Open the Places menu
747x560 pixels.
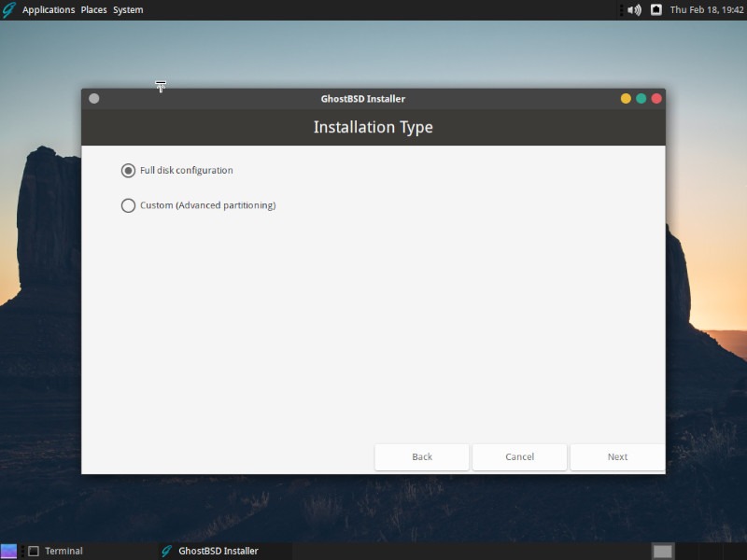pos(93,9)
